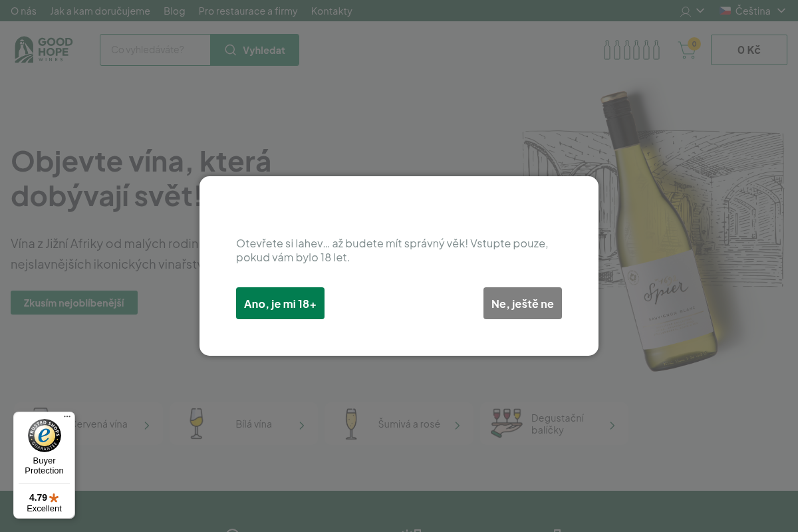Expand the "Šumivá a rosé" chevron
This screenshot has height=532, width=798.
tap(458, 425)
